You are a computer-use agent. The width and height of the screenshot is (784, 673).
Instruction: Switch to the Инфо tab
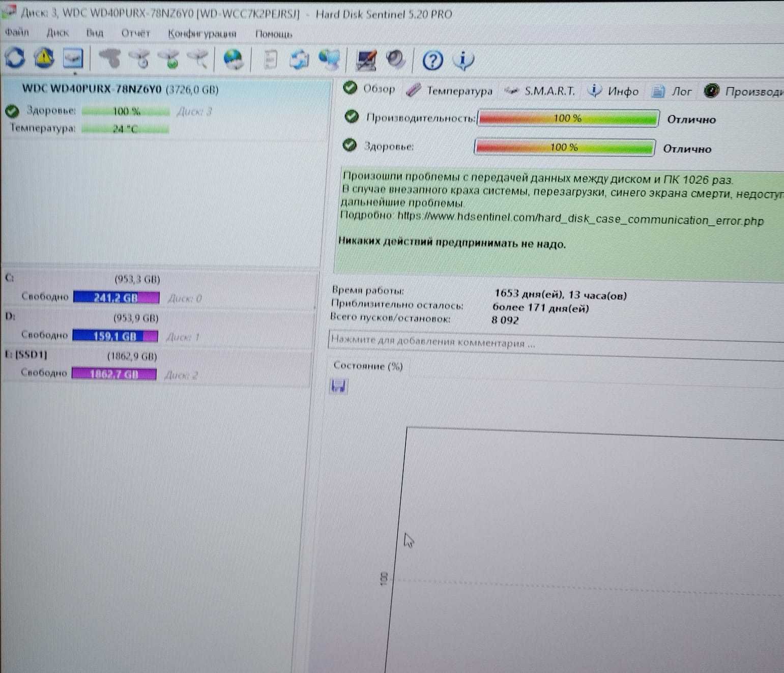[x=613, y=91]
